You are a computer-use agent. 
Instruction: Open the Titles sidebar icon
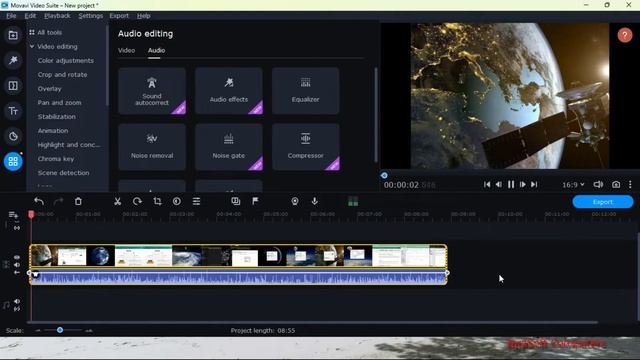(13, 111)
